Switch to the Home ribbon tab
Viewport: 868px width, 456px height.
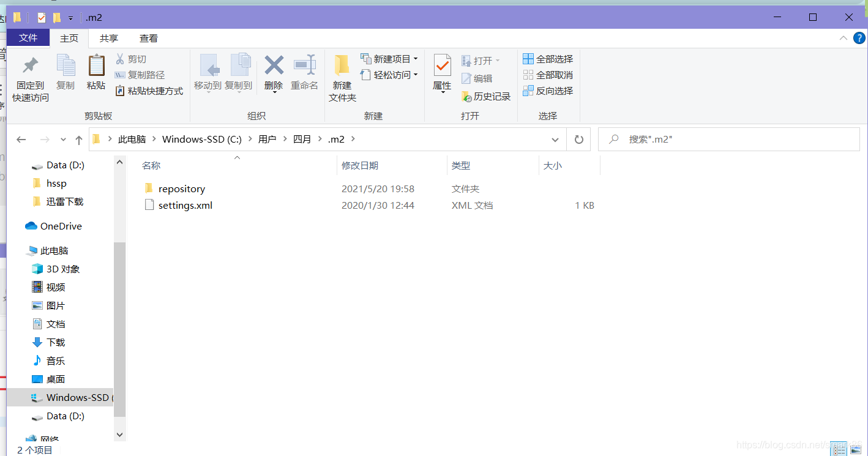(69, 38)
